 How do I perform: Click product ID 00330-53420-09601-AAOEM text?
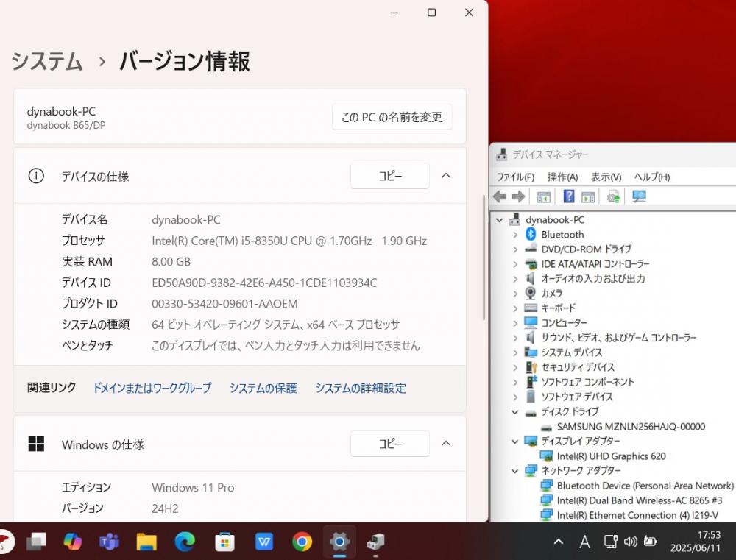(224, 304)
